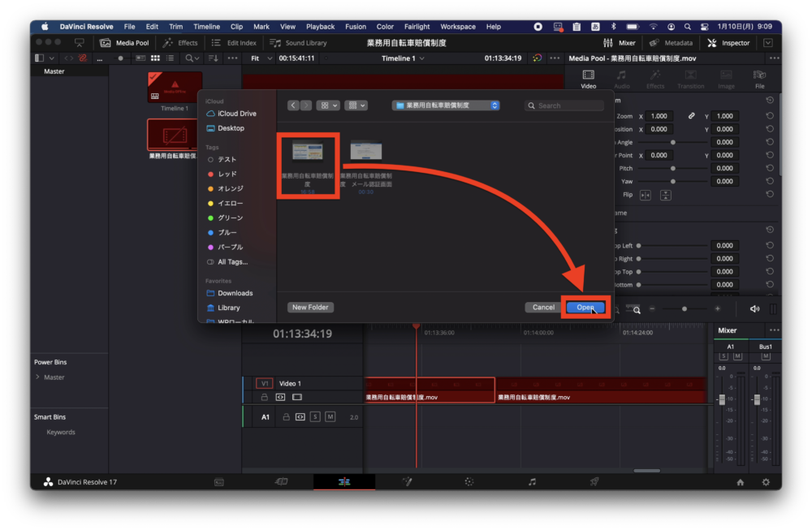812x530 pixels.
Task: Open the Metadata panel
Action: coord(671,43)
